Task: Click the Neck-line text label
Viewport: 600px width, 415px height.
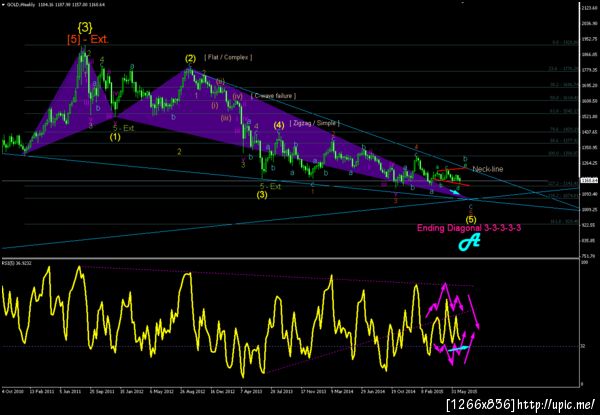Action: [488, 169]
